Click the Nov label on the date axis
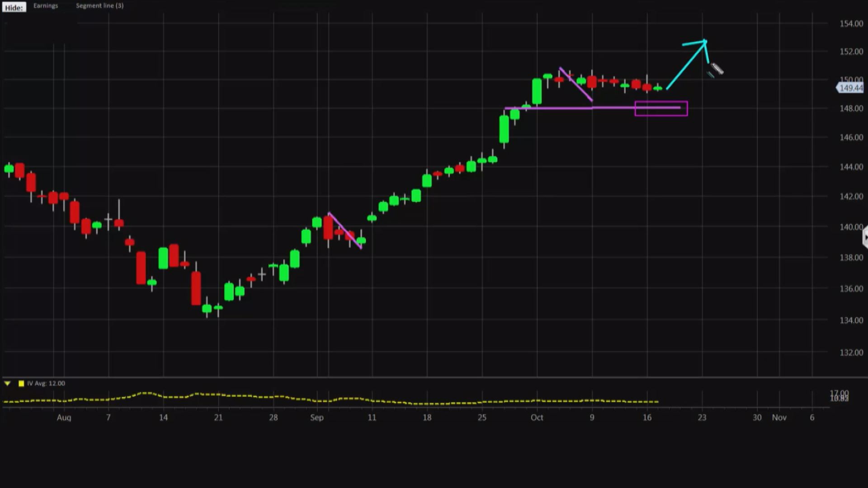The height and width of the screenshot is (488, 868). 779,418
